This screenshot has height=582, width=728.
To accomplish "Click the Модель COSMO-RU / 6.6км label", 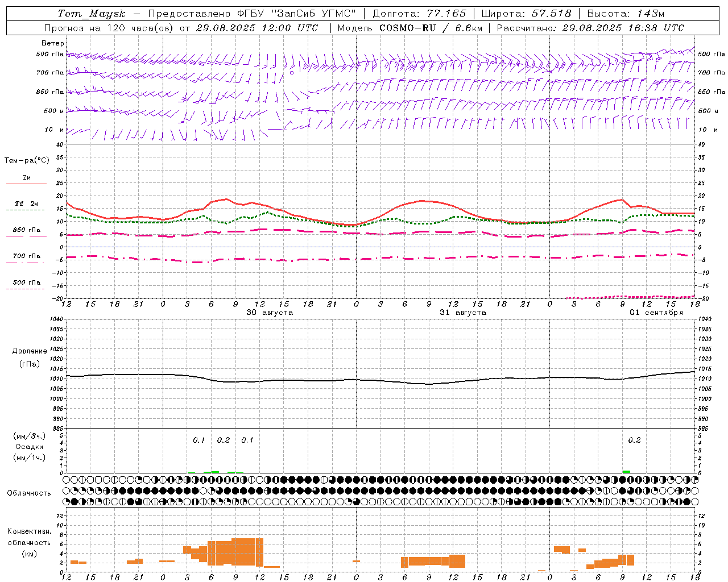I will (x=410, y=28).
